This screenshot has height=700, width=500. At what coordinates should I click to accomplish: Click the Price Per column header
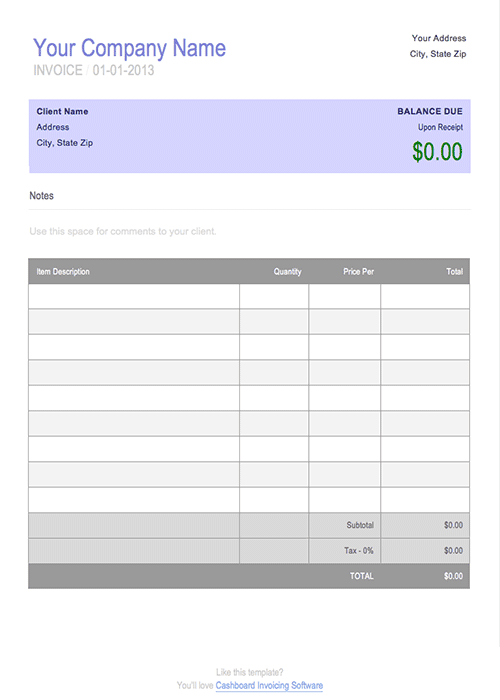coord(358,271)
